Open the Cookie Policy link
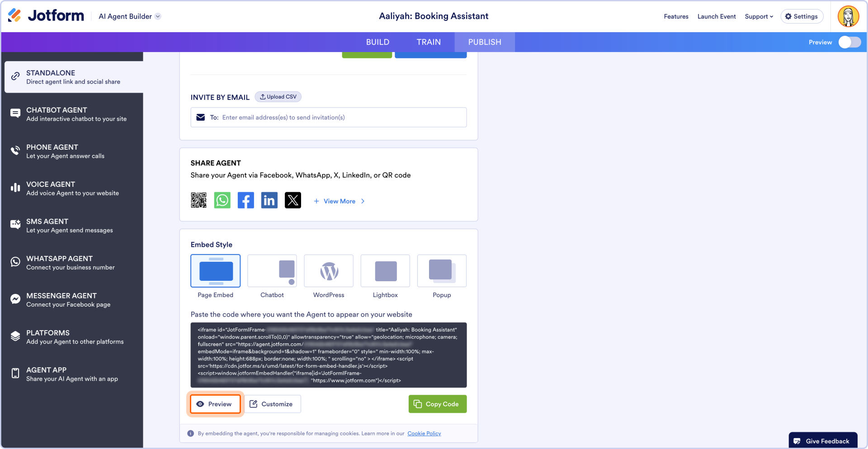Screen dimensions: 868x449 [x=424, y=433]
